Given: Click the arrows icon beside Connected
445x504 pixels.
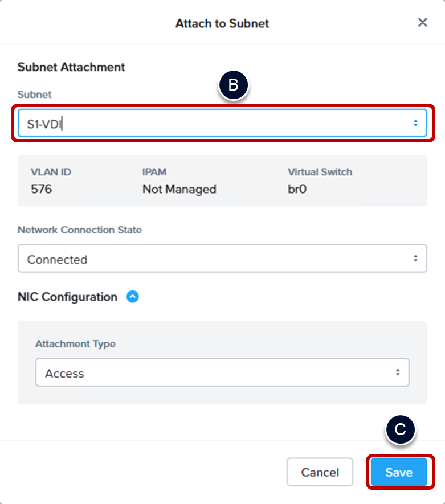Looking at the screenshot, I should pyautogui.click(x=415, y=259).
